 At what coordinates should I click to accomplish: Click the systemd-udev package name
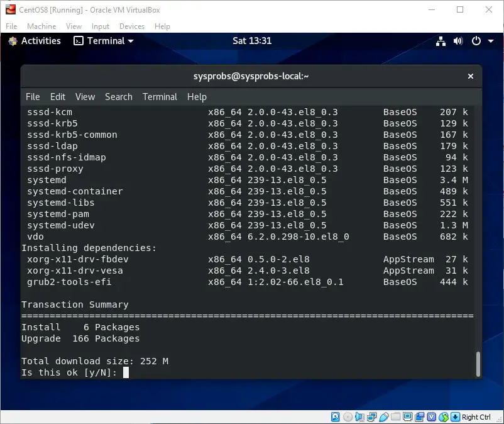click(61, 225)
